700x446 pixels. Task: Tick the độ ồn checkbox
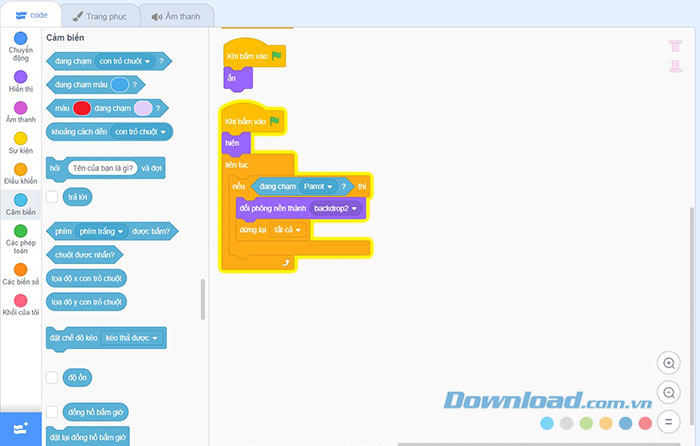point(52,378)
